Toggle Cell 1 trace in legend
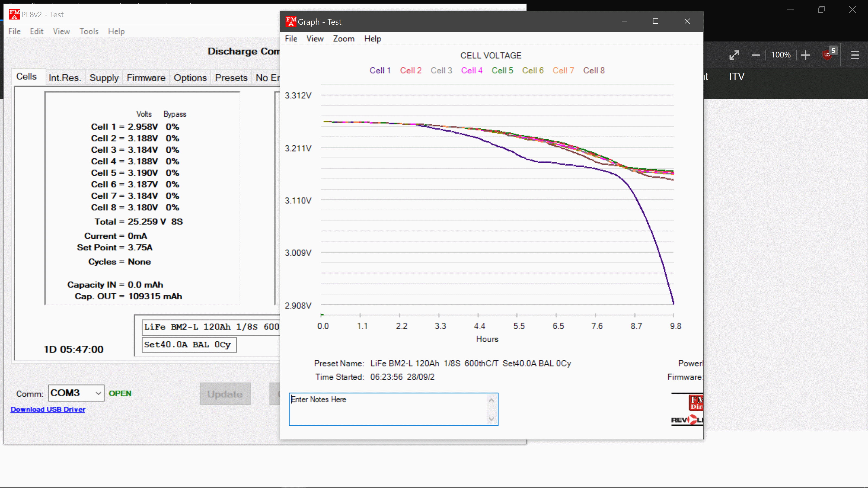This screenshot has width=868, height=488. click(380, 70)
